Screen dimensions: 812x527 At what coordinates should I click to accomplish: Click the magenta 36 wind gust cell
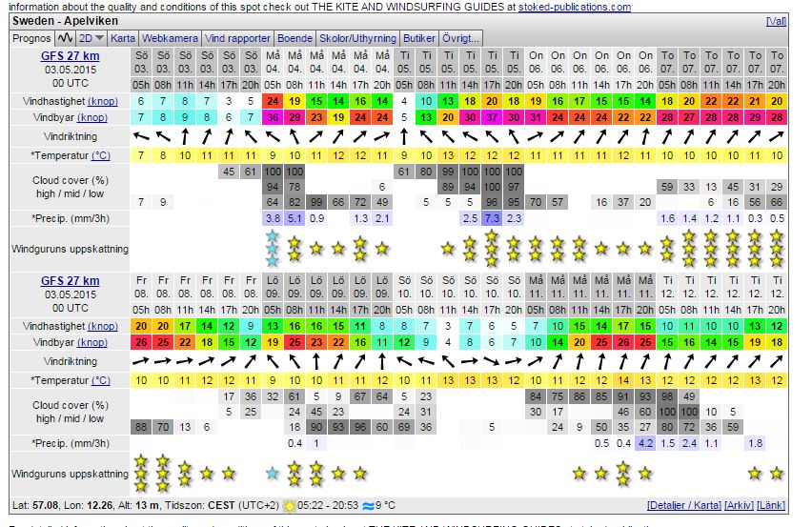[x=274, y=117]
